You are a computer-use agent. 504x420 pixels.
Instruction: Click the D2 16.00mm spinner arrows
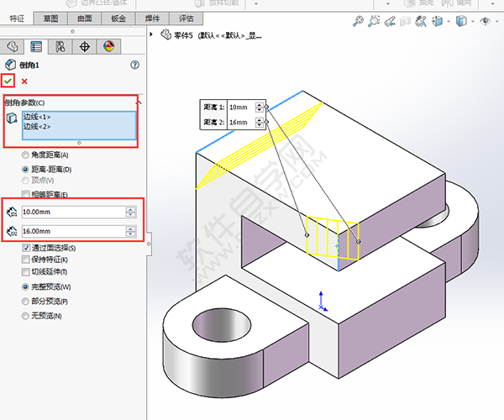tap(131, 231)
